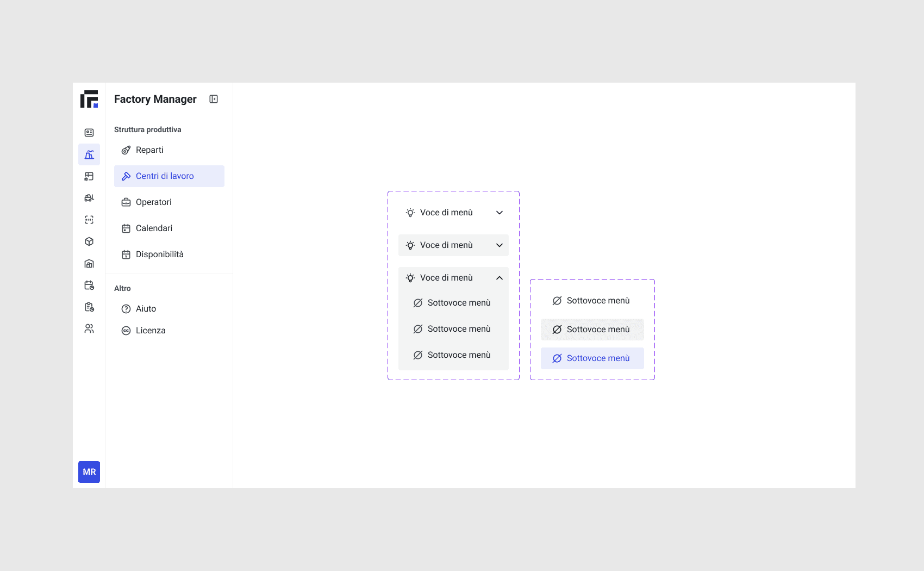Image resolution: width=924 pixels, height=571 pixels.
Task: Collapse the sidebar panel with toggle icon
Action: [x=214, y=99]
